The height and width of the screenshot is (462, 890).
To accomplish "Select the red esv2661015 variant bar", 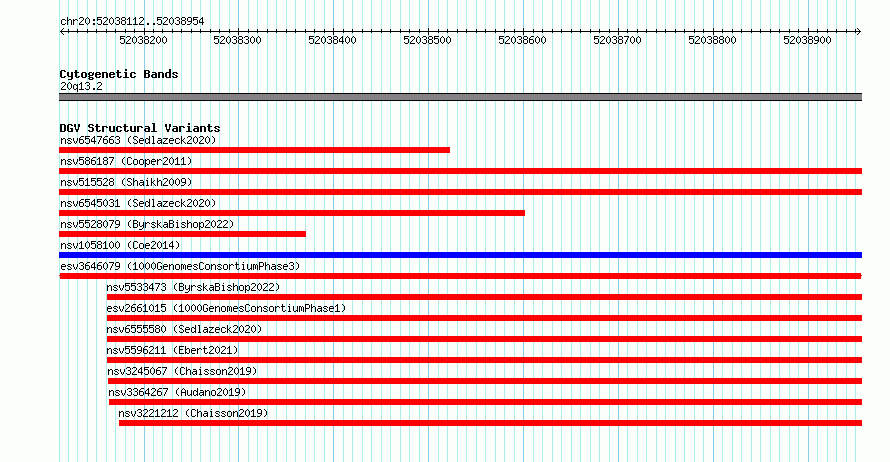I will [484, 318].
